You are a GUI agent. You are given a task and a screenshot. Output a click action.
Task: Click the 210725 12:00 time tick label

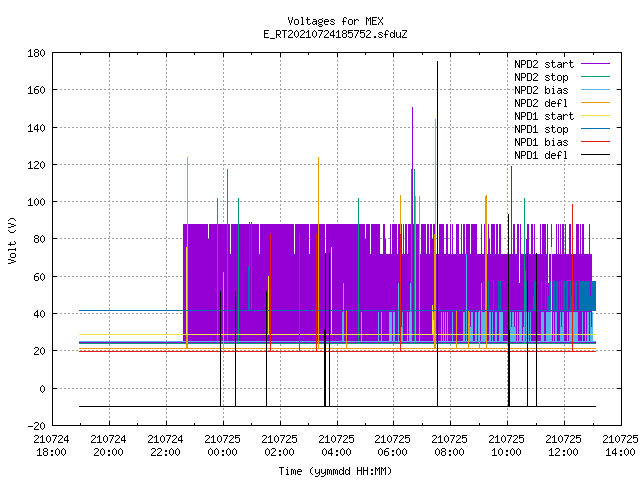point(563,446)
